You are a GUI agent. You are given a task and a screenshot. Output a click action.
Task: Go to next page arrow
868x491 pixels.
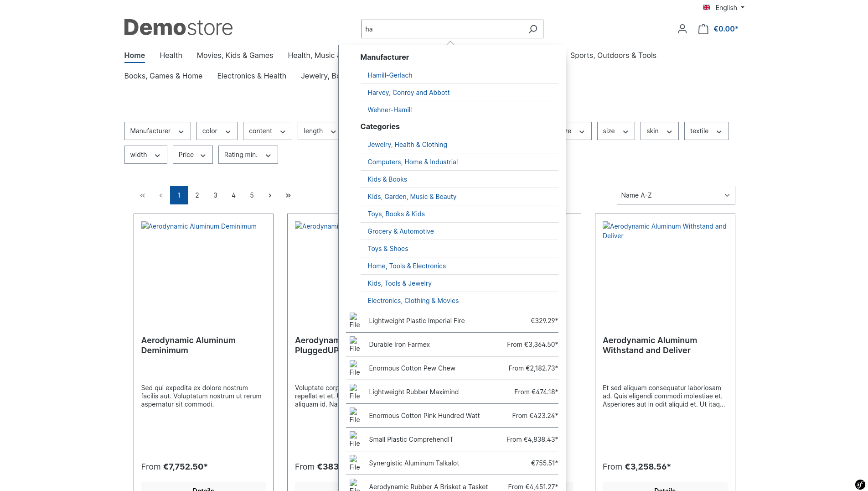pyautogui.click(x=270, y=195)
